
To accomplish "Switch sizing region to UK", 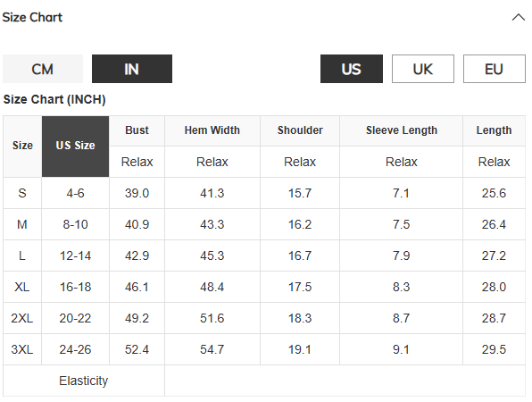I will point(423,69).
